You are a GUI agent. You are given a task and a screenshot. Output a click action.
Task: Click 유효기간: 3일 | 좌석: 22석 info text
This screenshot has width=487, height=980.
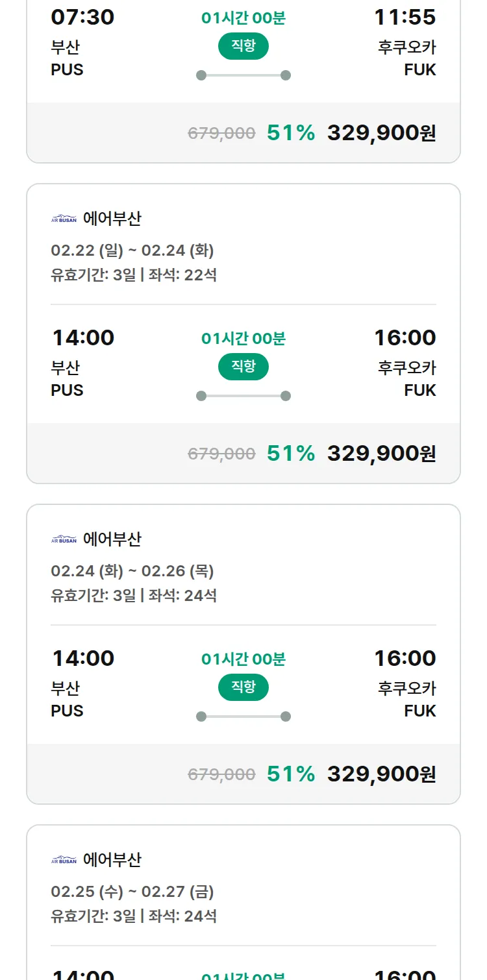(x=134, y=275)
